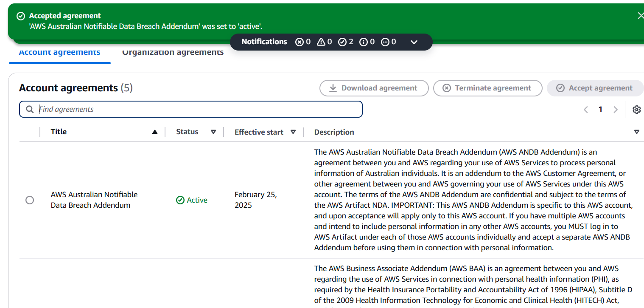The image size is (644, 308).
Task: Focus the Find agreements search field
Action: (x=191, y=109)
